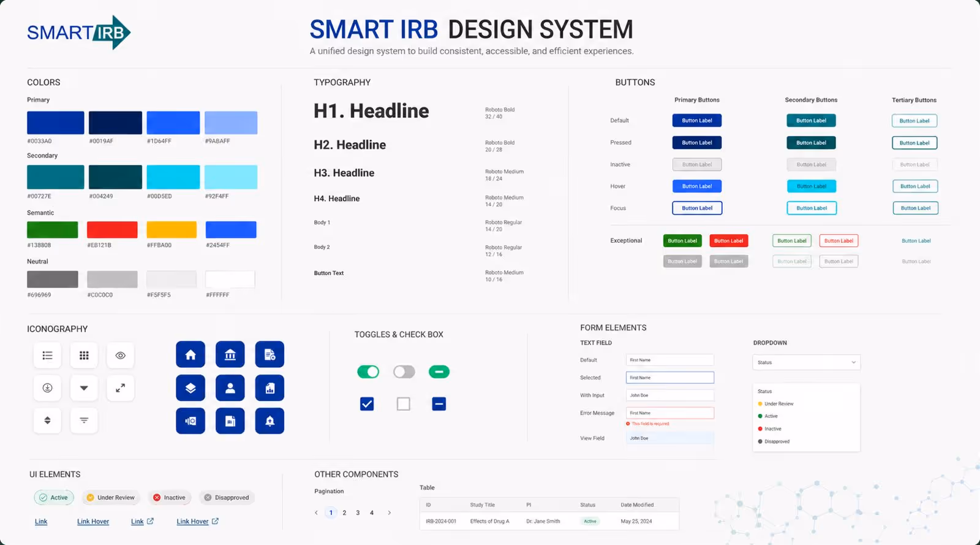Click the Primary Pressed Button Label
980x545 pixels.
[x=697, y=143]
